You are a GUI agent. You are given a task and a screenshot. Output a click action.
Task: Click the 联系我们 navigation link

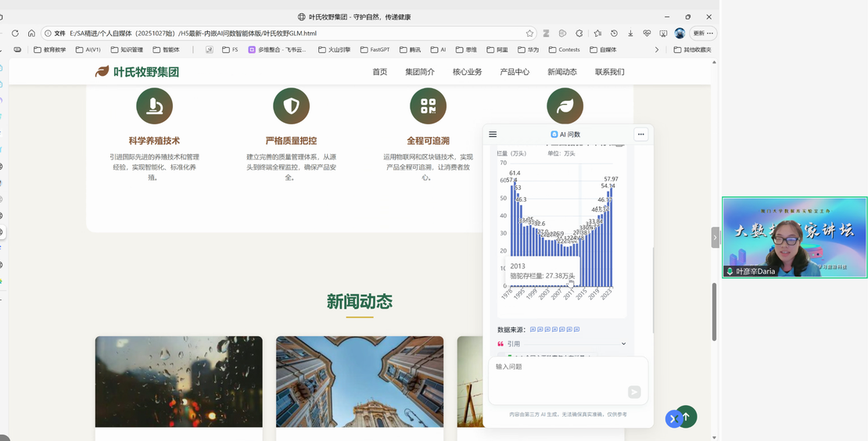[609, 72]
